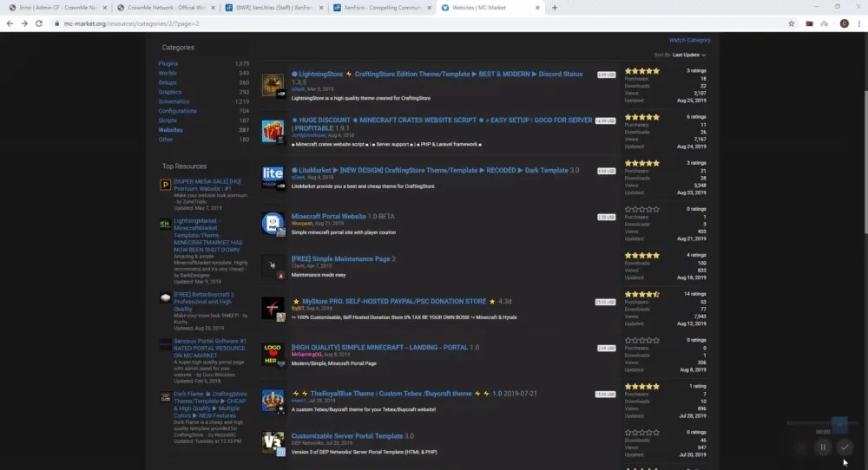Viewport: 868px width, 470px height.
Task: Open the Configurations category
Action: click(x=177, y=111)
